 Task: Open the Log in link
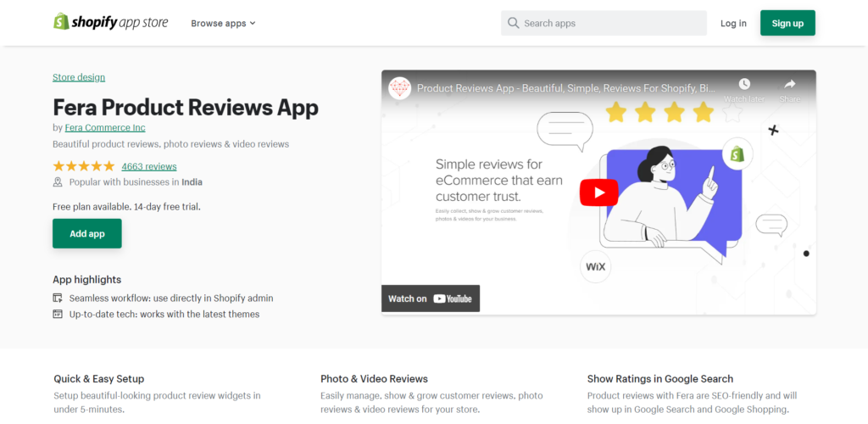(733, 23)
